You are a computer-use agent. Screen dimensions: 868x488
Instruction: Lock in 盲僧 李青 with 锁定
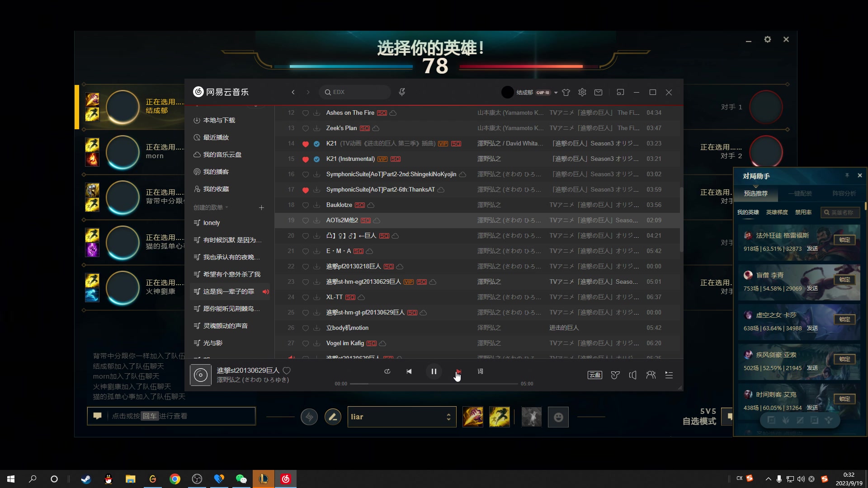[x=844, y=280]
